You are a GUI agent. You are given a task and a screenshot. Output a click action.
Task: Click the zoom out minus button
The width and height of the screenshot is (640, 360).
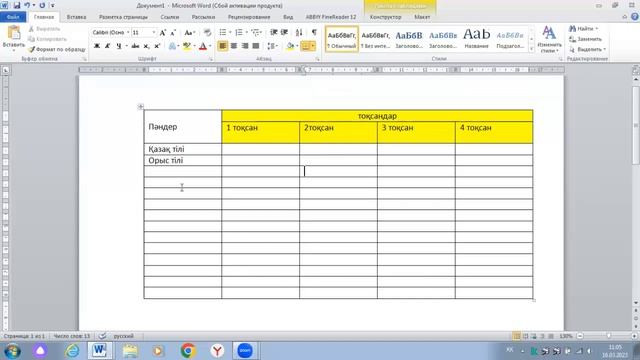click(580, 336)
